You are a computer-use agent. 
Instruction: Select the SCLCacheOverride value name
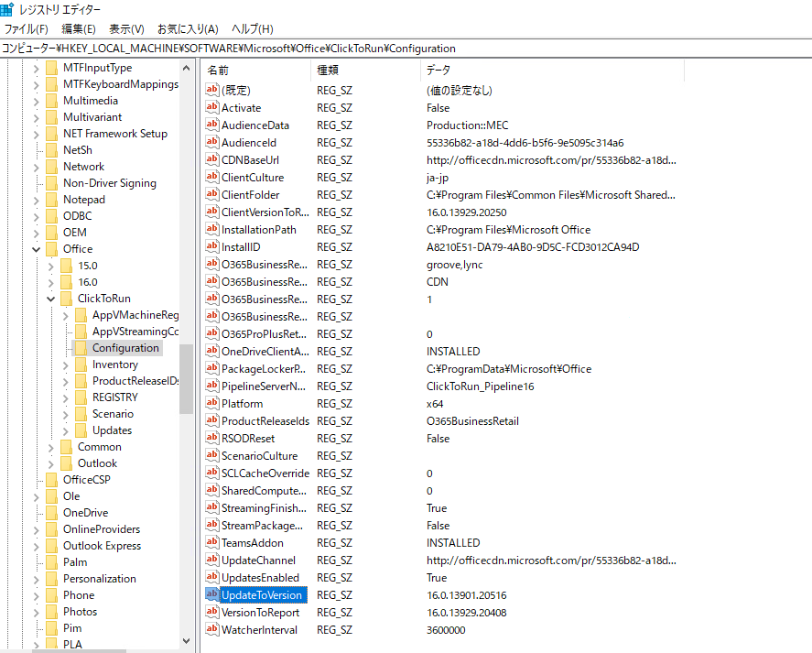click(x=265, y=473)
